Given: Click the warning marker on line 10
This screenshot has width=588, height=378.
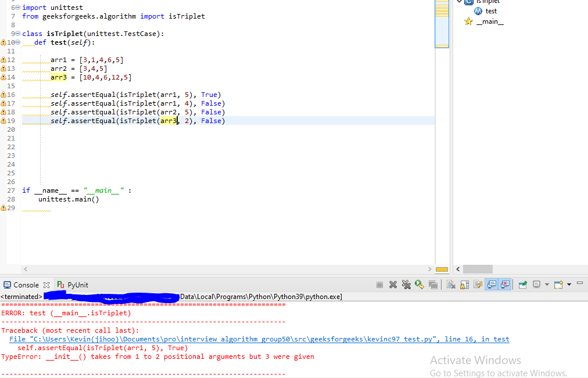Looking at the screenshot, I should coord(3,42).
